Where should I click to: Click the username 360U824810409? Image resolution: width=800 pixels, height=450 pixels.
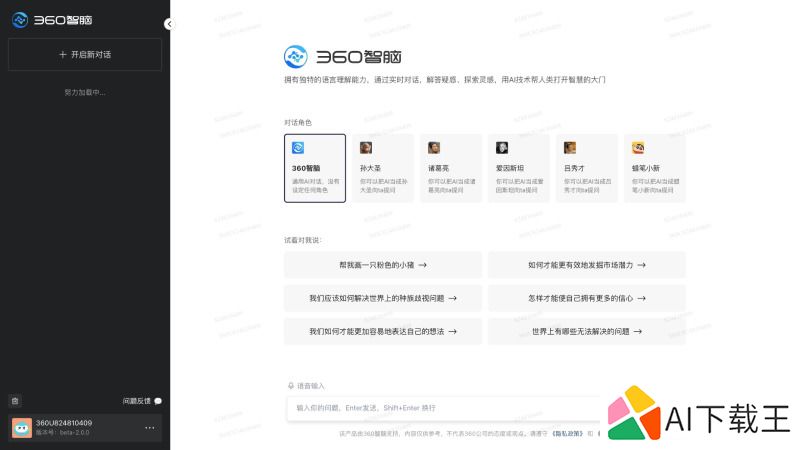(x=64, y=423)
